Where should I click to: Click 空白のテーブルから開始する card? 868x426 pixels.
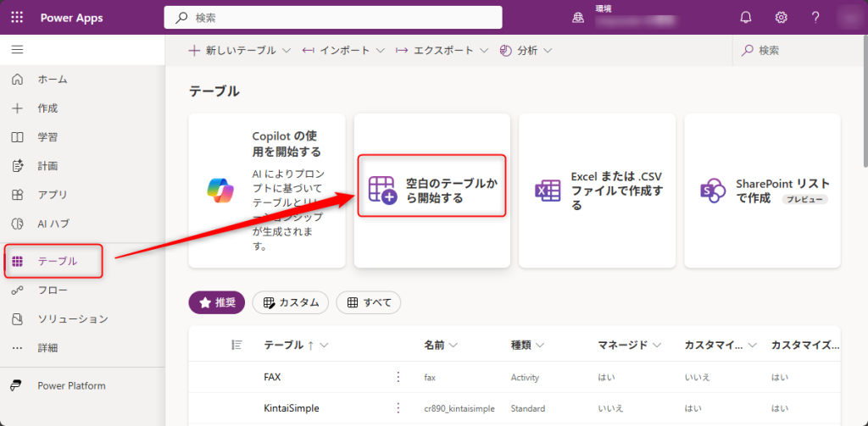(431, 191)
